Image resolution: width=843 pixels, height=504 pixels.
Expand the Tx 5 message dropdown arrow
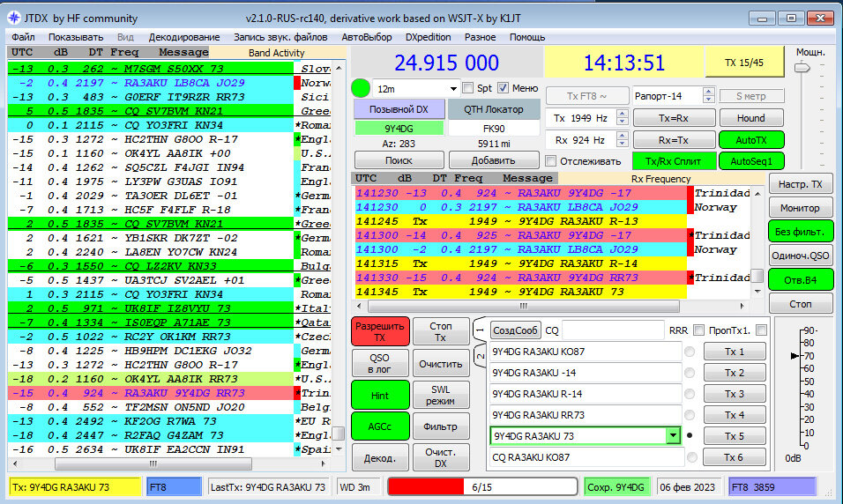(x=673, y=436)
